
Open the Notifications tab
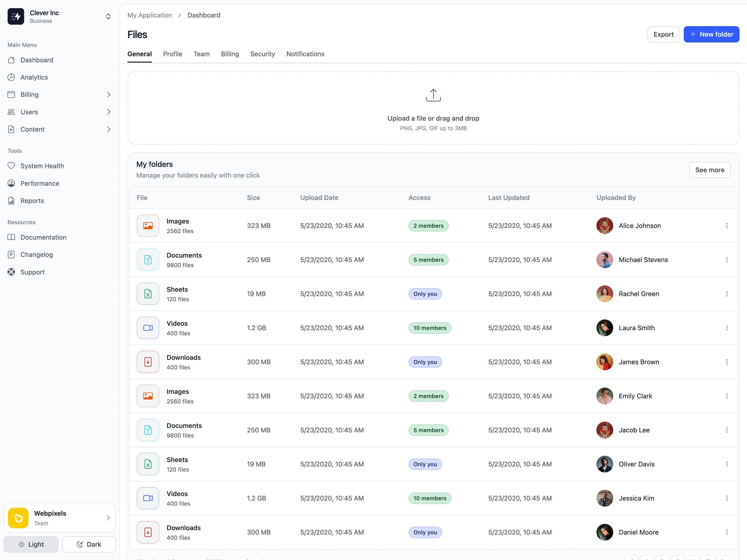[x=305, y=54]
